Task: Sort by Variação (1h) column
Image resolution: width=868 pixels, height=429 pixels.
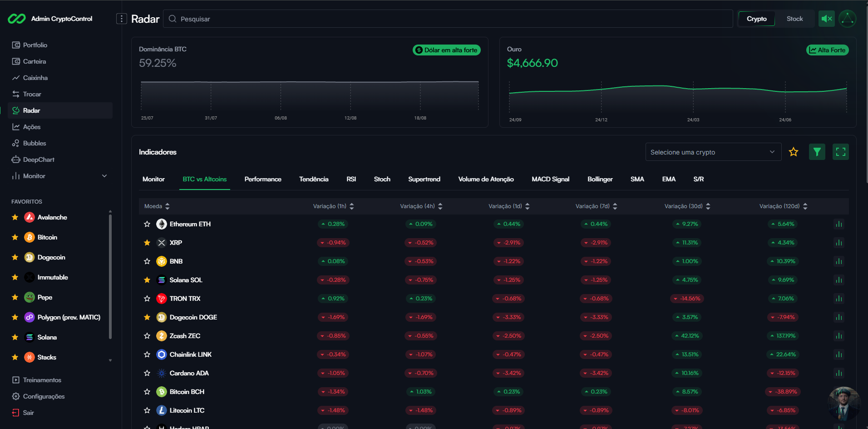Action: tap(334, 206)
